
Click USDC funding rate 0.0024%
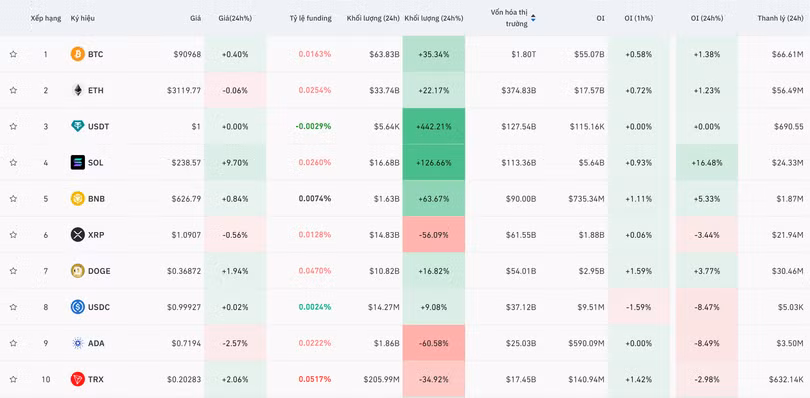pyautogui.click(x=315, y=307)
